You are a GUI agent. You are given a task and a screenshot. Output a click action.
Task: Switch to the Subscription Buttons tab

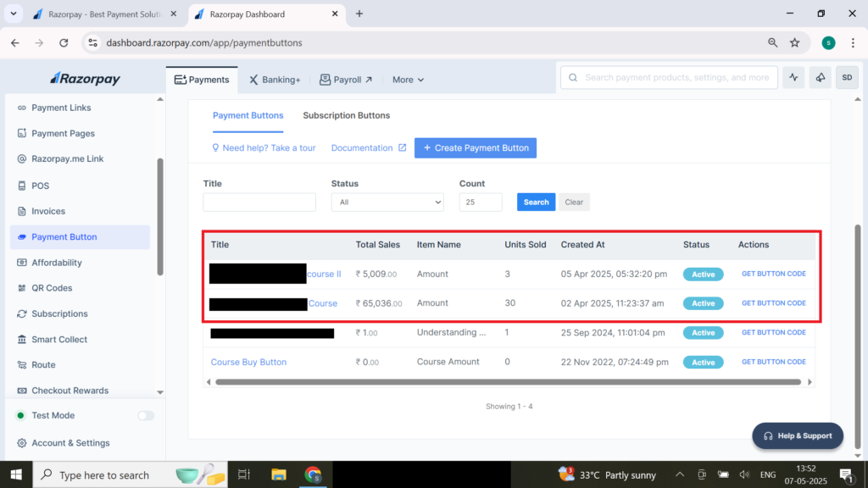point(346,115)
